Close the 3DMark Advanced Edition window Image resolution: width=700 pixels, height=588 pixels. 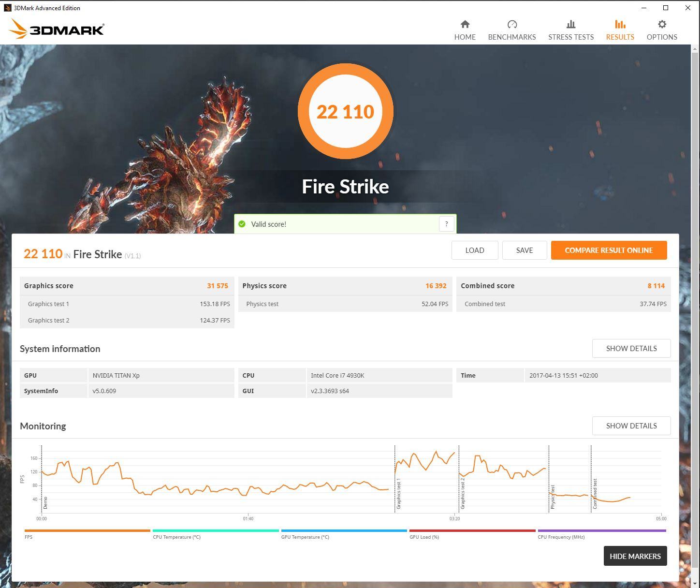click(688, 8)
